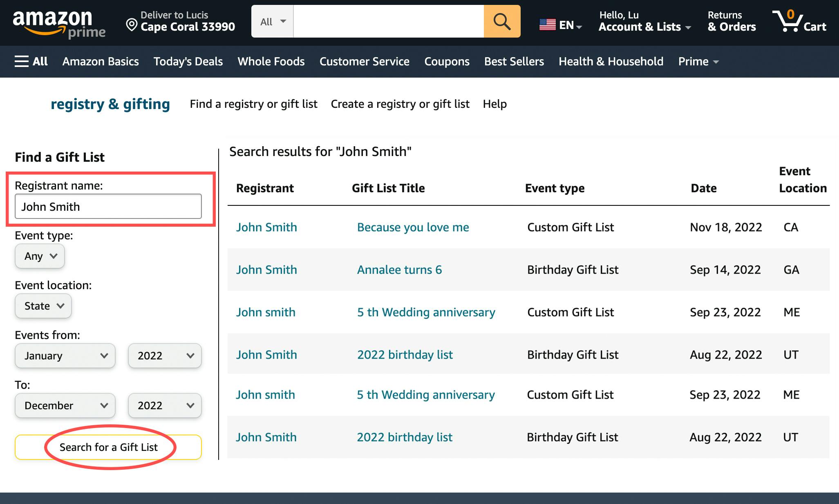The width and height of the screenshot is (839, 504).
Task: Expand the To December month dropdown
Action: click(65, 406)
